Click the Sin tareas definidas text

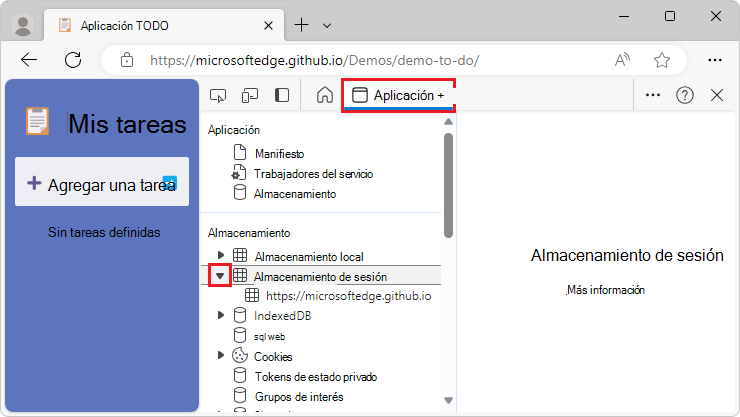104,233
